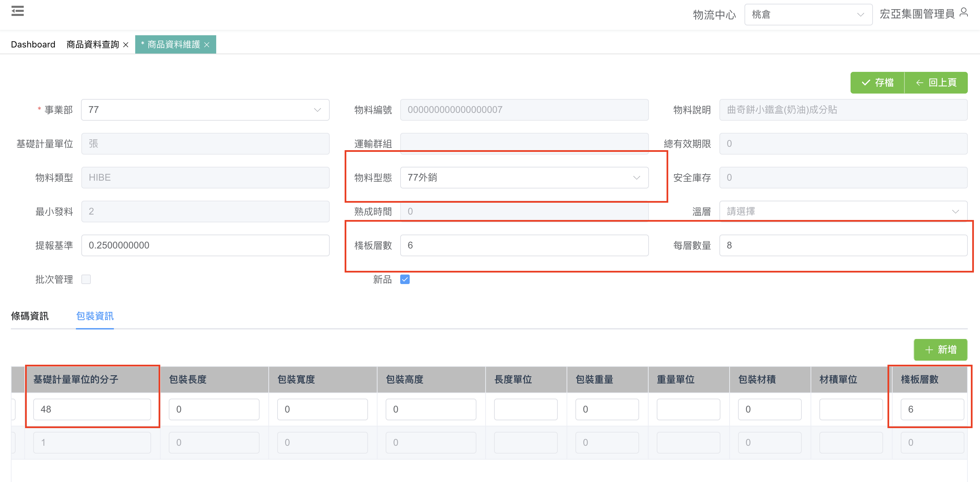
Task: Click the 存檔 save button
Action: (x=877, y=83)
